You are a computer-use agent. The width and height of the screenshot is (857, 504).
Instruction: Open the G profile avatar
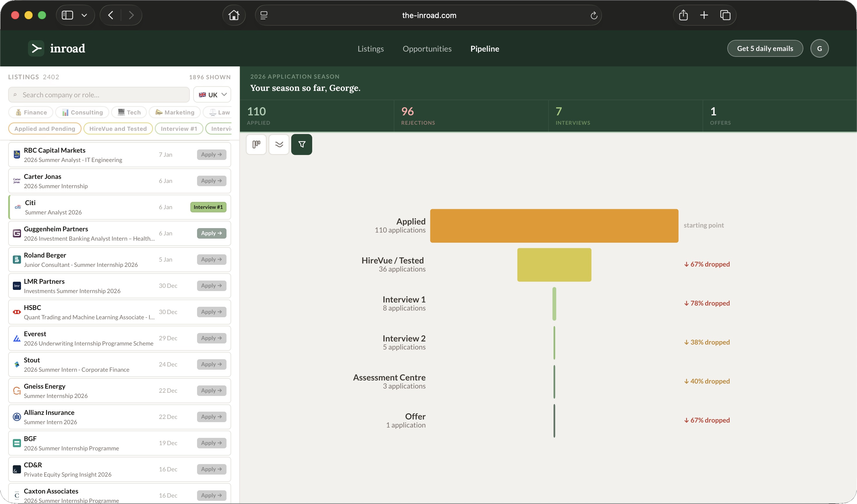pyautogui.click(x=819, y=49)
